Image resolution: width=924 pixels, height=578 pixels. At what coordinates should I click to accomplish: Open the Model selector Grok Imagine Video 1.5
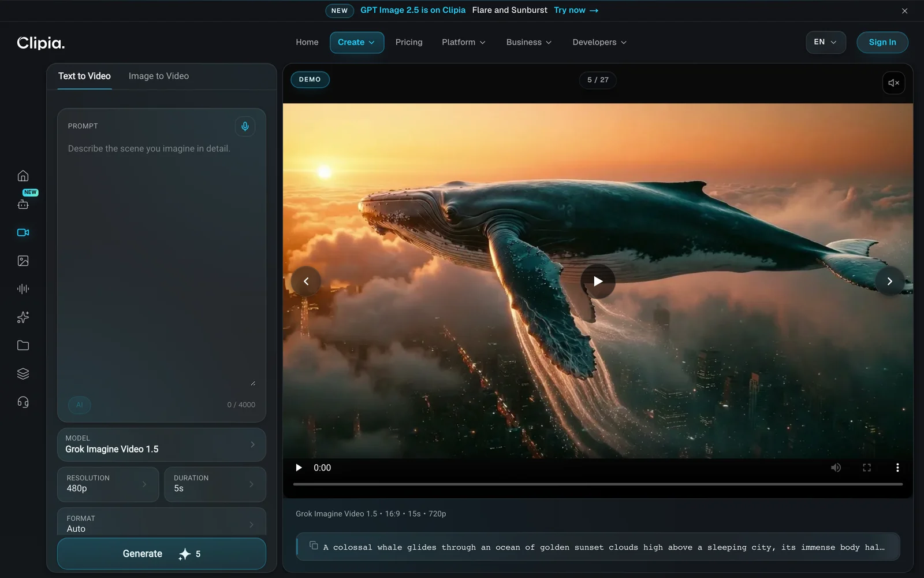coord(162,444)
